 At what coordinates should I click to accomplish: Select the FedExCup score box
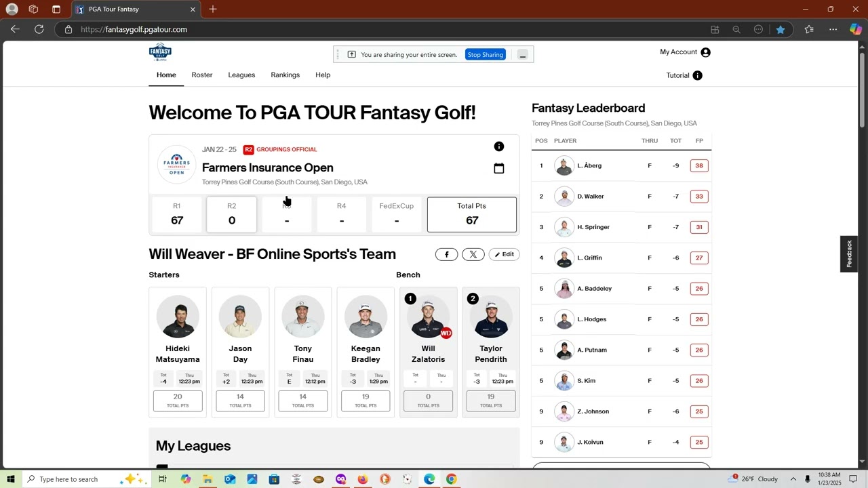click(396, 215)
